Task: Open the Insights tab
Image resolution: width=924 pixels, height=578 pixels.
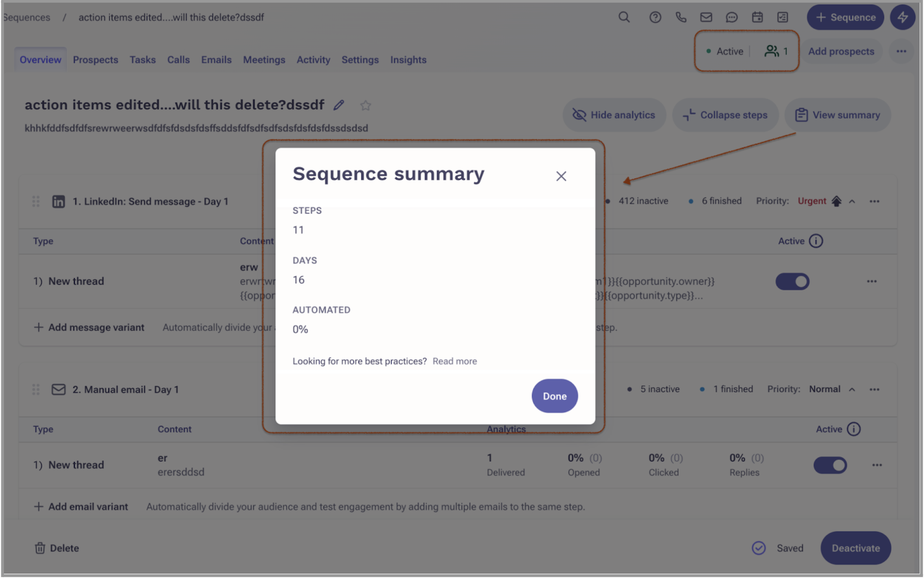Action: coord(408,60)
